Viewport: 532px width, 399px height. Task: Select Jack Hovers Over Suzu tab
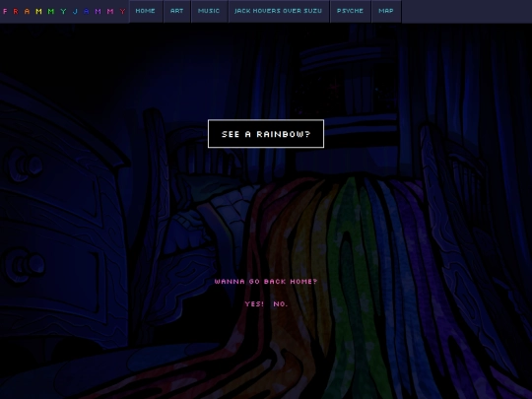(279, 11)
